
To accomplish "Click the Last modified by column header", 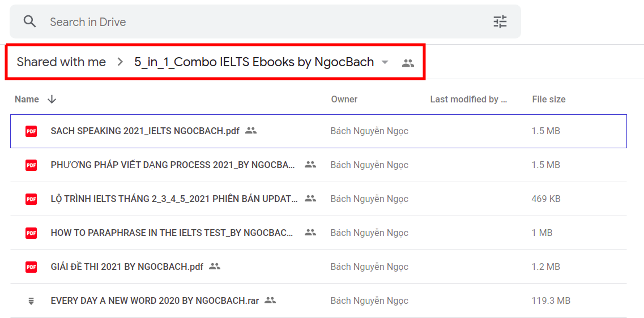I will (468, 99).
